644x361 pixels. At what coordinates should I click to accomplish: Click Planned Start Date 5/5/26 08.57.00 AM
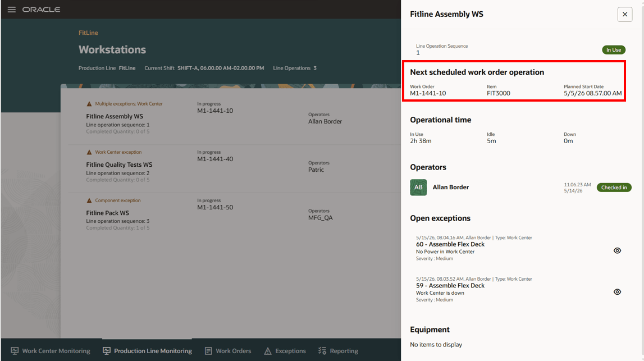(x=593, y=93)
